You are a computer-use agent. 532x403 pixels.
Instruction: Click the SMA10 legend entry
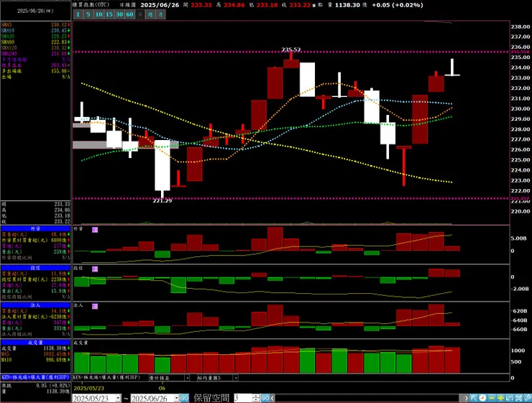coord(36,30)
